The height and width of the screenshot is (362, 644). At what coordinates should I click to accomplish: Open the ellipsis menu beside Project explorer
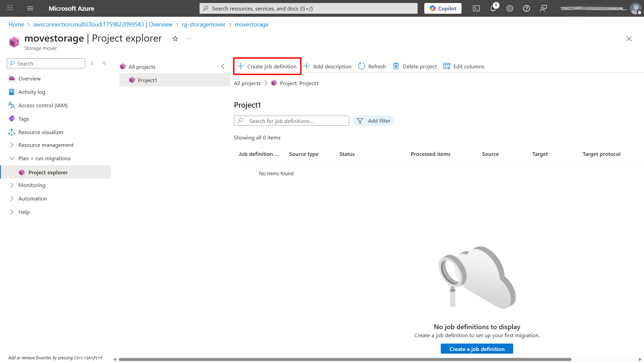click(x=188, y=39)
